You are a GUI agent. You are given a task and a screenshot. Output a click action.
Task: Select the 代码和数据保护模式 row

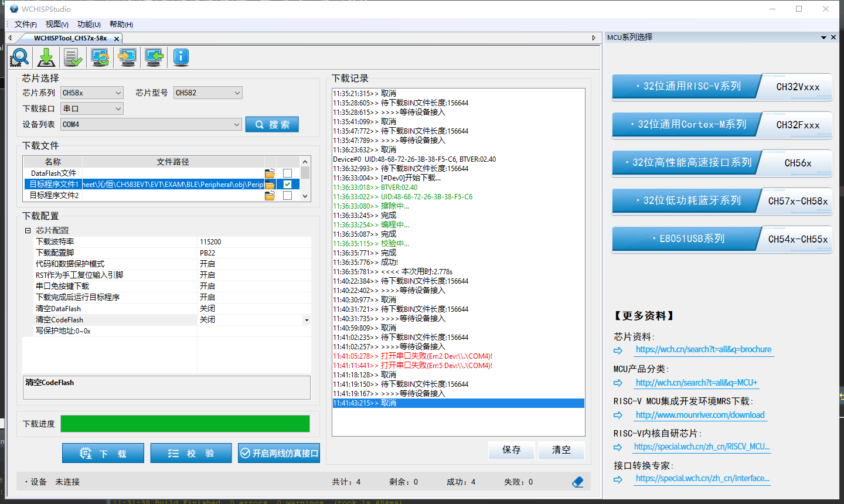pos(173,264)
